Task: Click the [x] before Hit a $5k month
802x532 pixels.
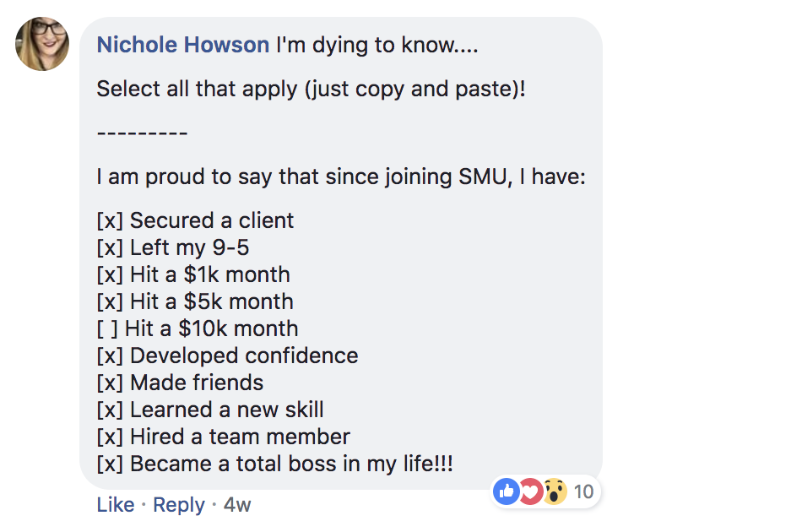Action: (110, 302)
